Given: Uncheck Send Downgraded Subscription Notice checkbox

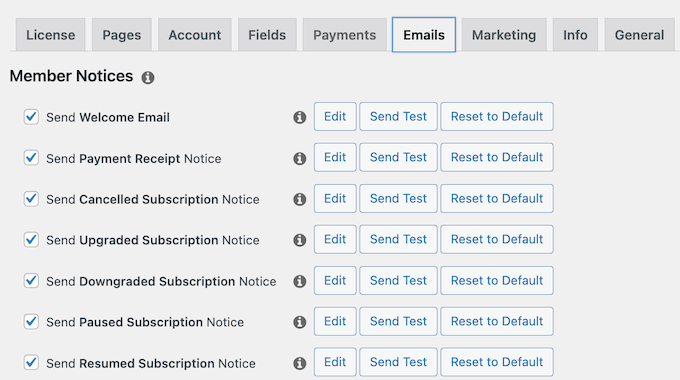Looking at the screenshot, I should 31,281.
